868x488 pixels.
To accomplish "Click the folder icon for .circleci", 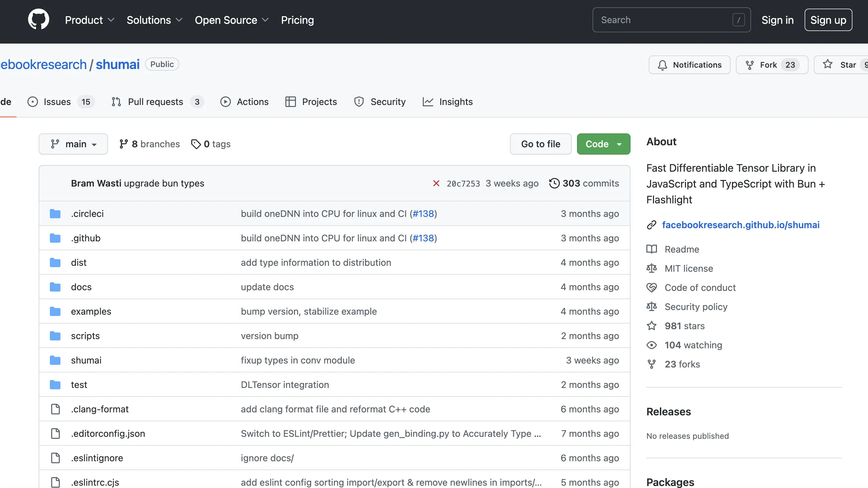I will tap(55, 214).
